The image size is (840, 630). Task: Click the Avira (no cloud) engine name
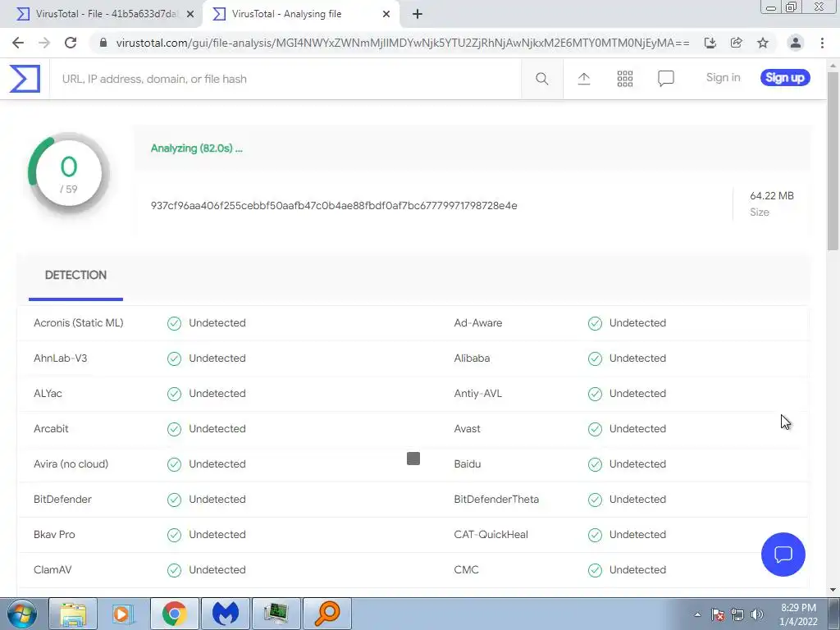click(x=71, y=464)
